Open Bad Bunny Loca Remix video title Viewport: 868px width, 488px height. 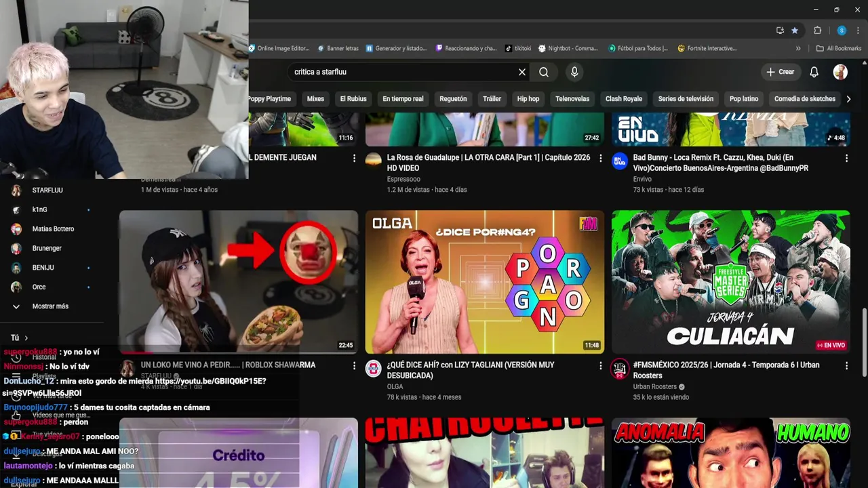click(x=721, y=163)
